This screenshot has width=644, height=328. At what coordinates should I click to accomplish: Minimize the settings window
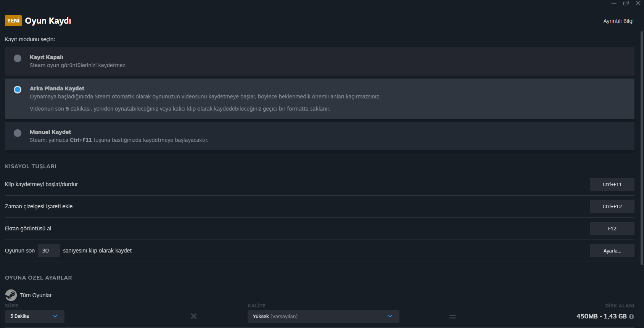tap(614, 3)
